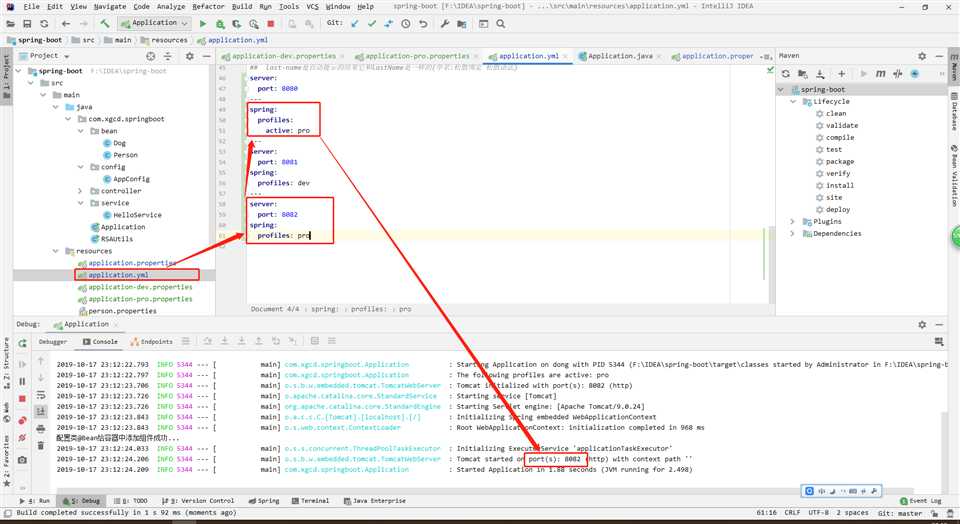This screenshot has width=960, height=524.
Task: Collapse the service package in project tree
Action: (x=80, y=203)
